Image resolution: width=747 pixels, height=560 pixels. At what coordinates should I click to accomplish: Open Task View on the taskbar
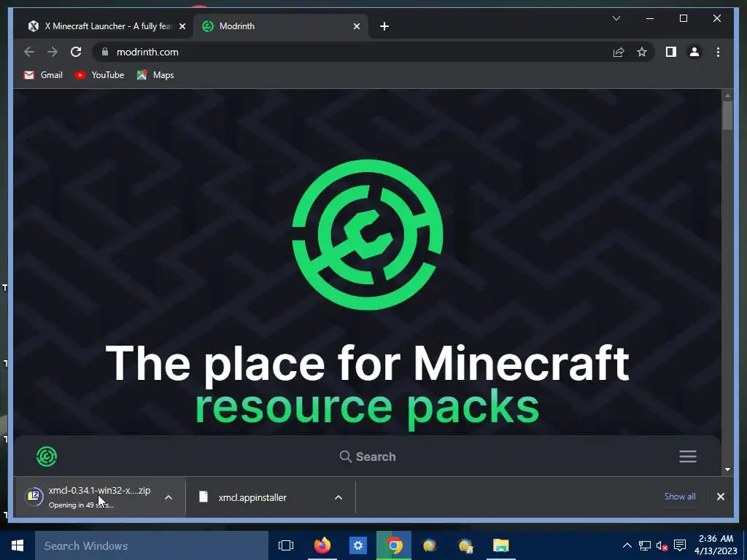[286, 545]
